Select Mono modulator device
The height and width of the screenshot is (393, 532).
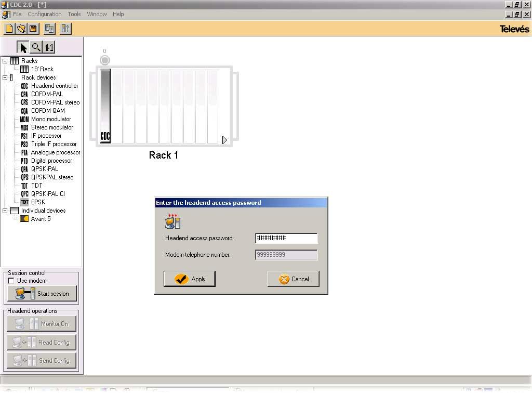(51, 119)
